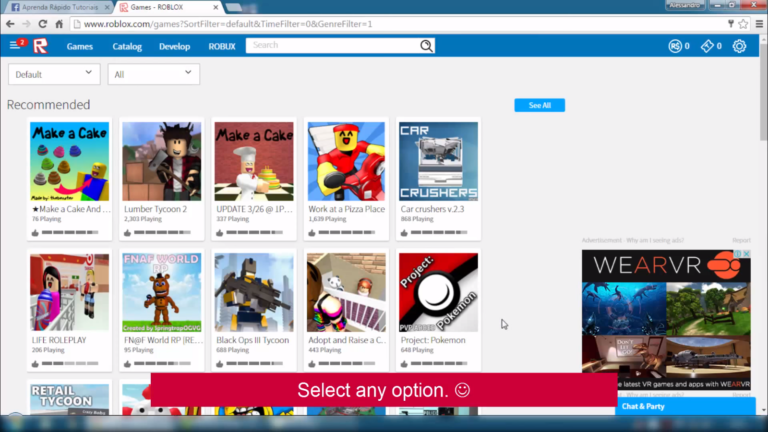The height and width of the screenshot is (432, 768).
Task: Click the rating bar under FN@F World RP
Action: point(162,364)
